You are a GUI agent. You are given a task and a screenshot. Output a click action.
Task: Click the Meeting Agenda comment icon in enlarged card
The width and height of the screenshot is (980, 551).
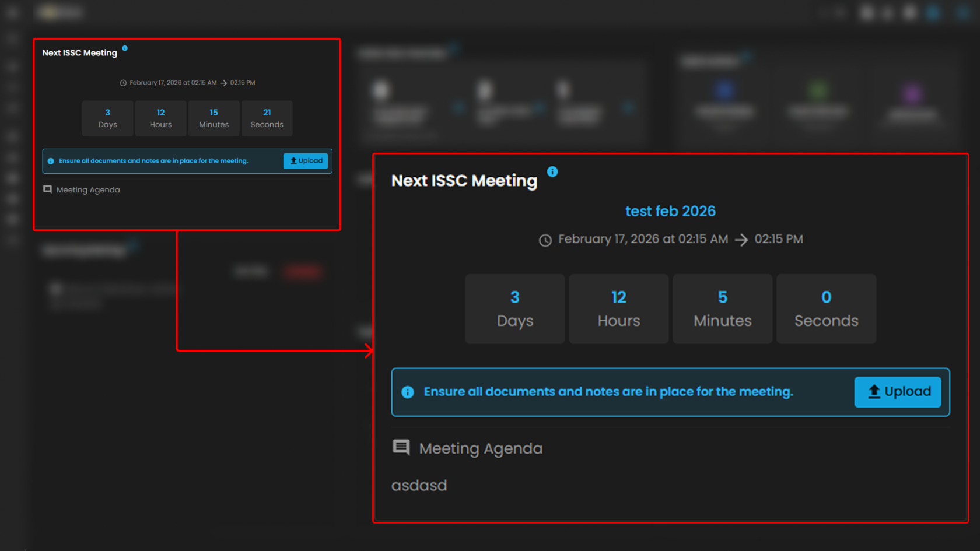(401, 448)
